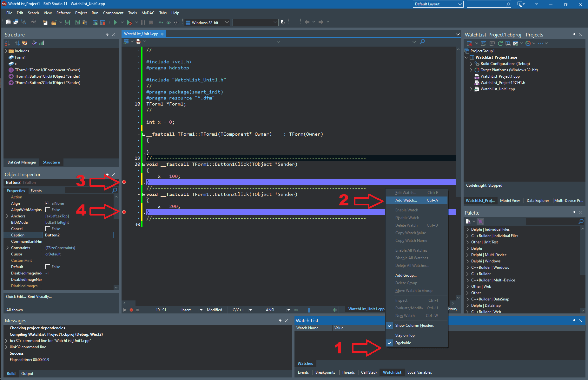Click the search magnifier in code editor

point(422,42)
